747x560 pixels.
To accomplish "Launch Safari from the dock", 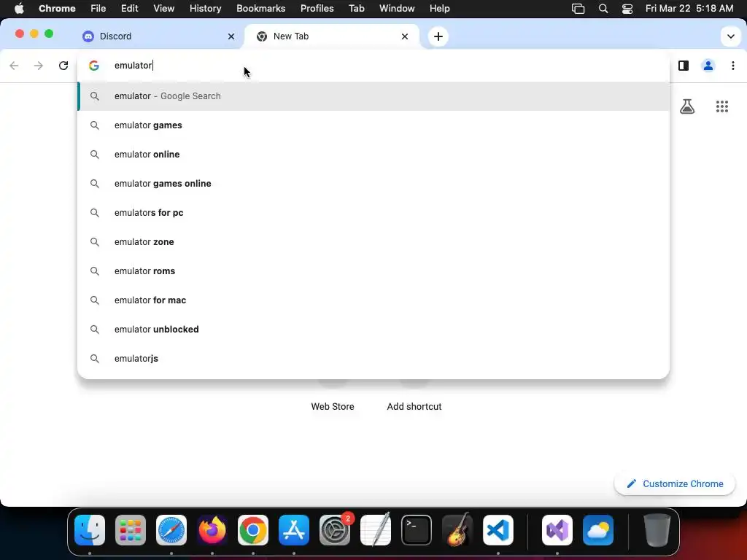I will tap(171, 530).
